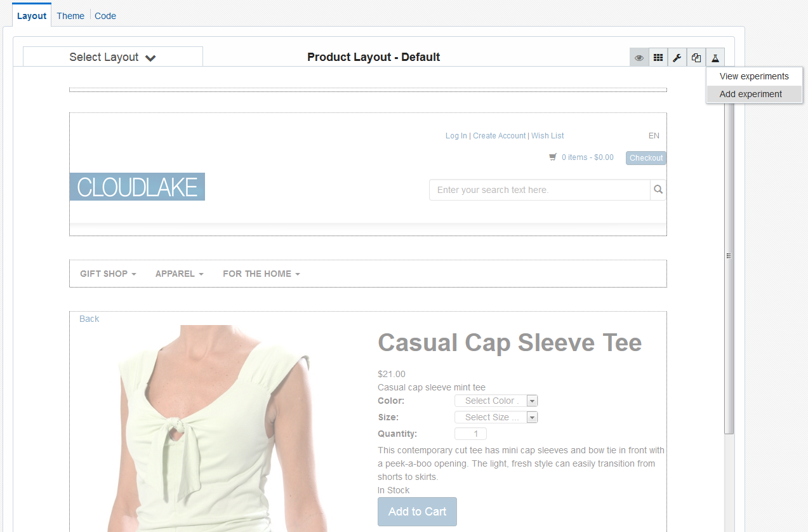Expand the FOR THE HOME menu
The height and width of the screenshot is (532, 808).
coord(262,274)
